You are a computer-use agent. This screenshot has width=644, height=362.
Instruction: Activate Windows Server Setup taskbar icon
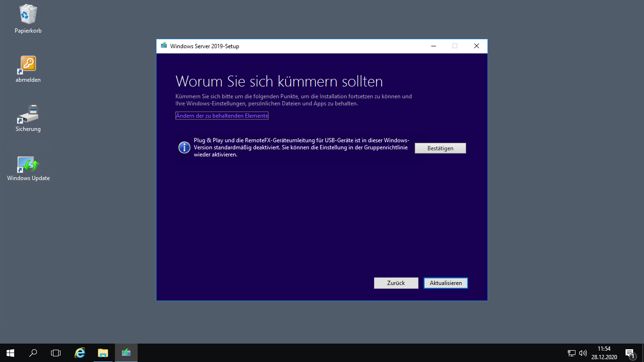click(126, 353)
